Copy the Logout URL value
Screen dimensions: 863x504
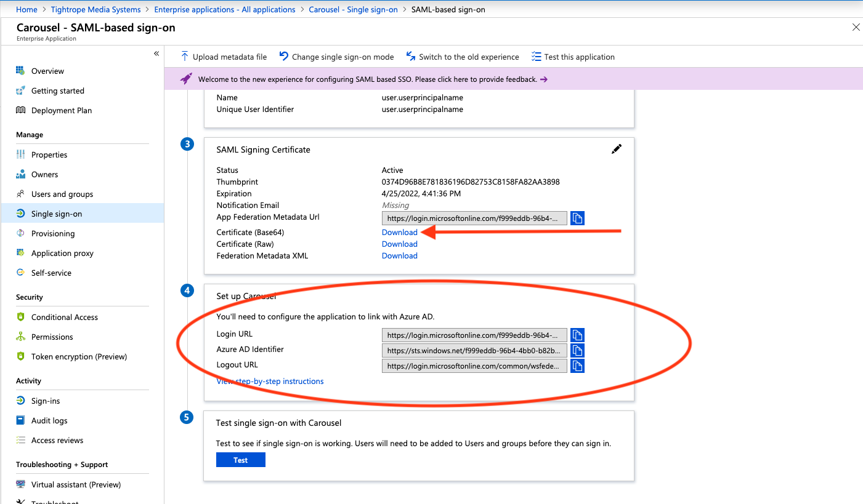coord(577,366)
